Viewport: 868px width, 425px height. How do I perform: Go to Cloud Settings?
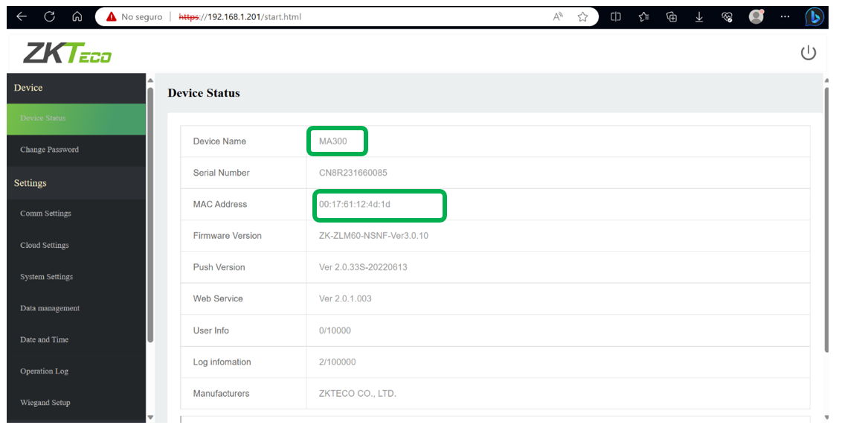coord(44,246)
